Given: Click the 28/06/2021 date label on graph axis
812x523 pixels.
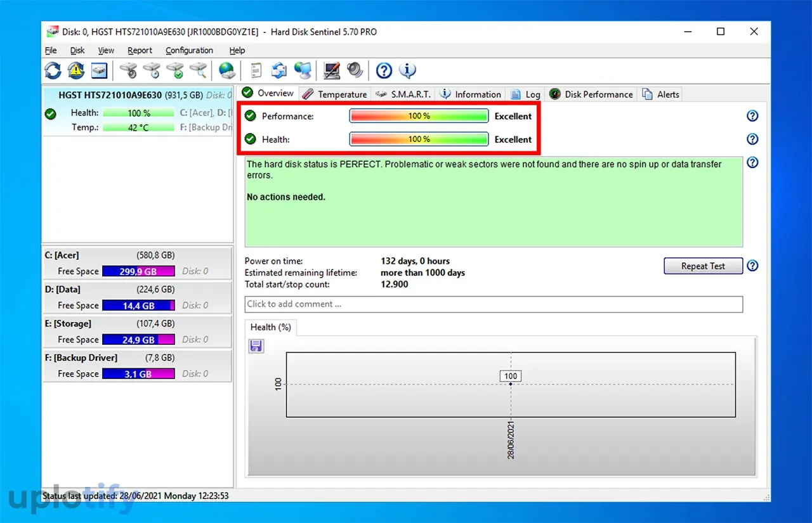Looking at the screenshot, I should [511, 439].
